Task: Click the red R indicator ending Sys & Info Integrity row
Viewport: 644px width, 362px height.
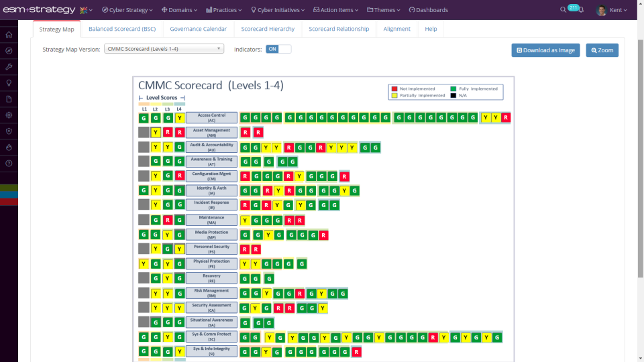Action: pyautogui.click(x=356, y=352)
